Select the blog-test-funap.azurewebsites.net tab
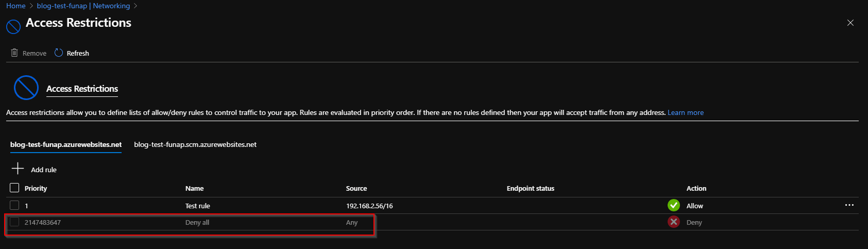Image resolution: width=868 pixels, height=249 pixels. click(66, 144)
